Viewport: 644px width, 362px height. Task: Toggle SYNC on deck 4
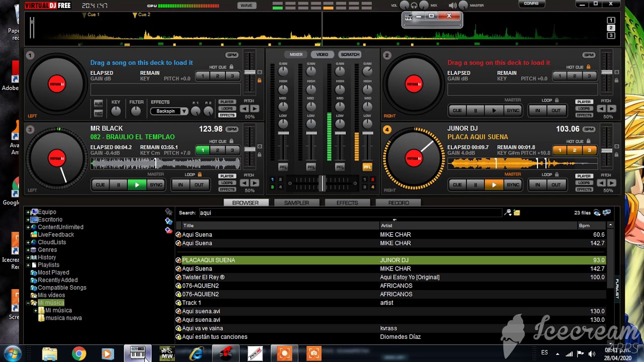click(x=513, y=185)
